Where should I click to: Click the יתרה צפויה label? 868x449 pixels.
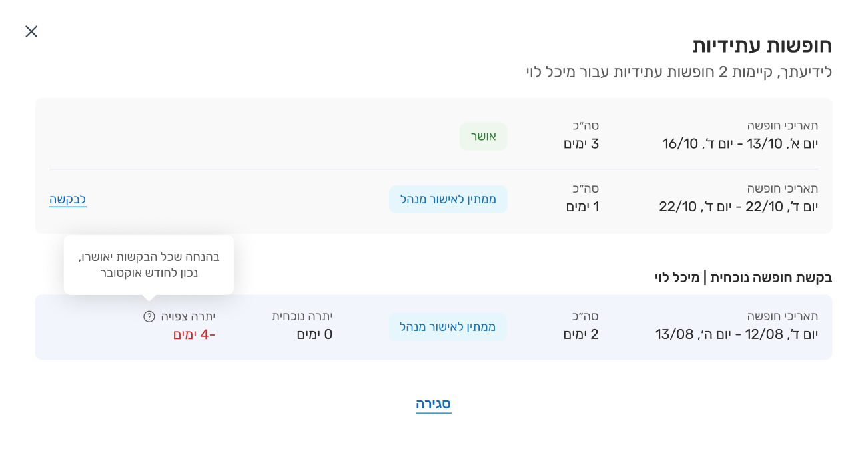[188, 316]
